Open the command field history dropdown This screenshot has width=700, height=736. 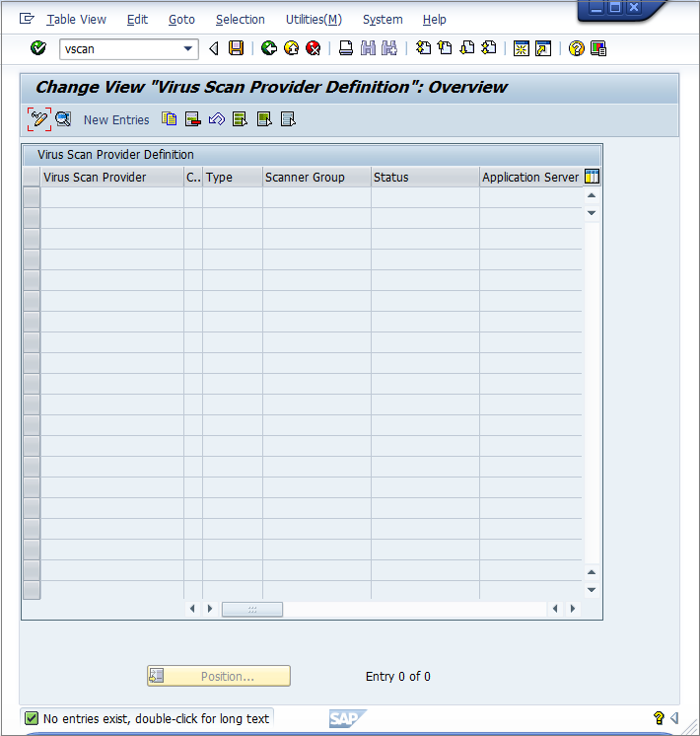(x=188, y=48)
